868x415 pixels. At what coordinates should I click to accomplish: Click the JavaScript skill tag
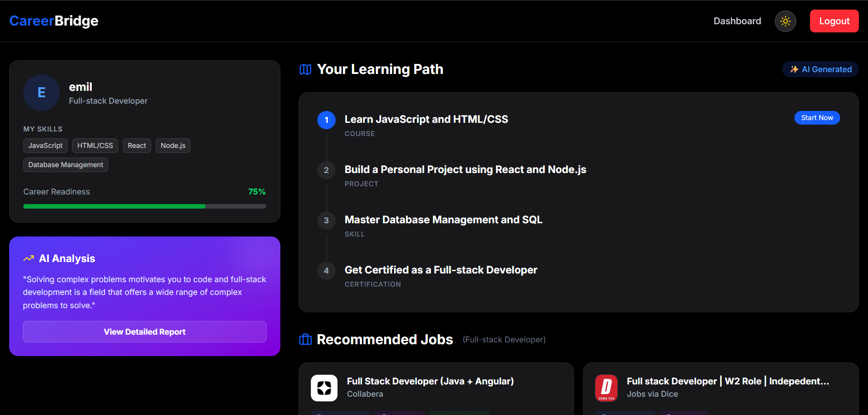point(46,146)
